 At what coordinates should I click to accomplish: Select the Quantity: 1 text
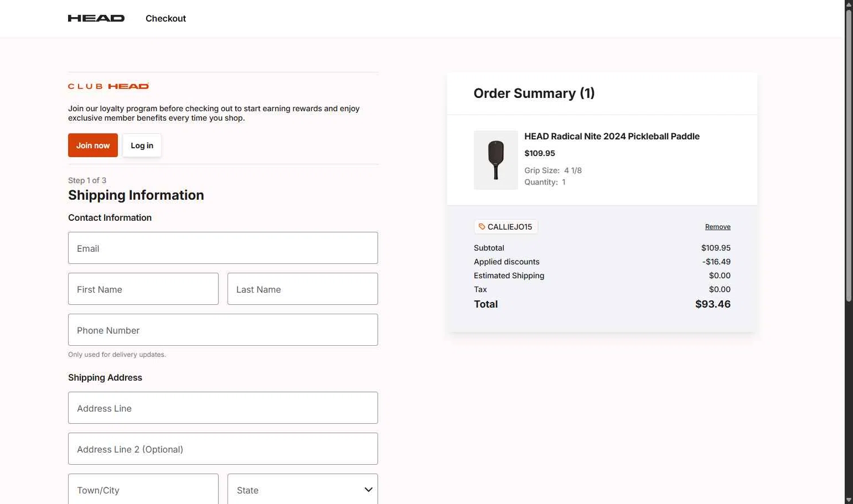[545, 182]
